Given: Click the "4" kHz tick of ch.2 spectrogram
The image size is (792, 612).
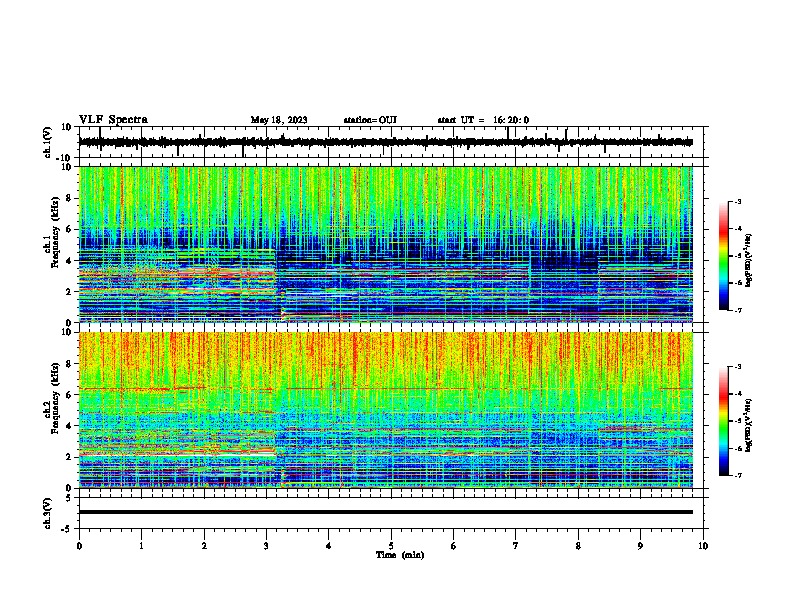Looking at the screenshot, I should click(70, 426).
